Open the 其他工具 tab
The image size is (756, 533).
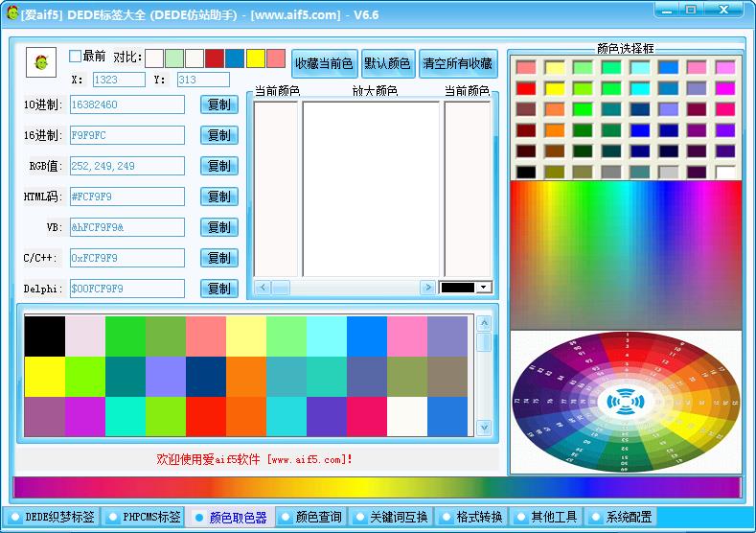tap(546, 517)
